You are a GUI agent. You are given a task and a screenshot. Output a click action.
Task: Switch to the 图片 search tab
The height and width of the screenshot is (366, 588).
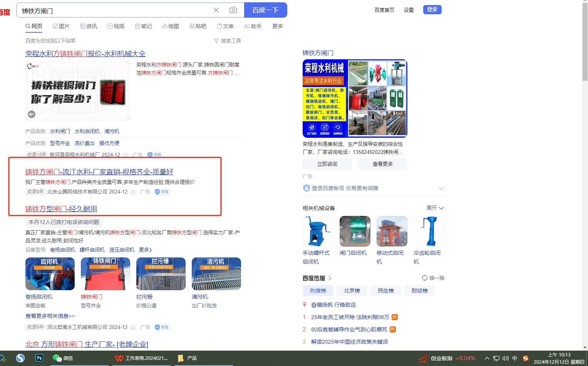(x=61, y=26)
